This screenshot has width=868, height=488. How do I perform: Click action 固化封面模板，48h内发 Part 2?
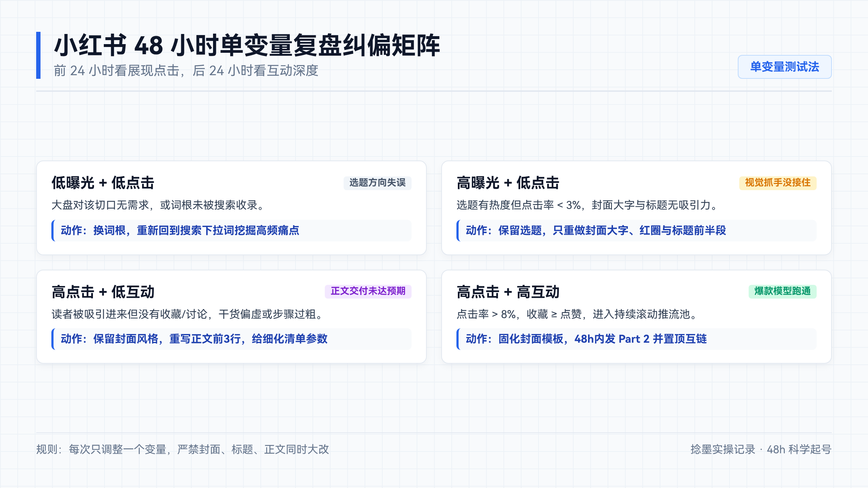coord(574,339)
